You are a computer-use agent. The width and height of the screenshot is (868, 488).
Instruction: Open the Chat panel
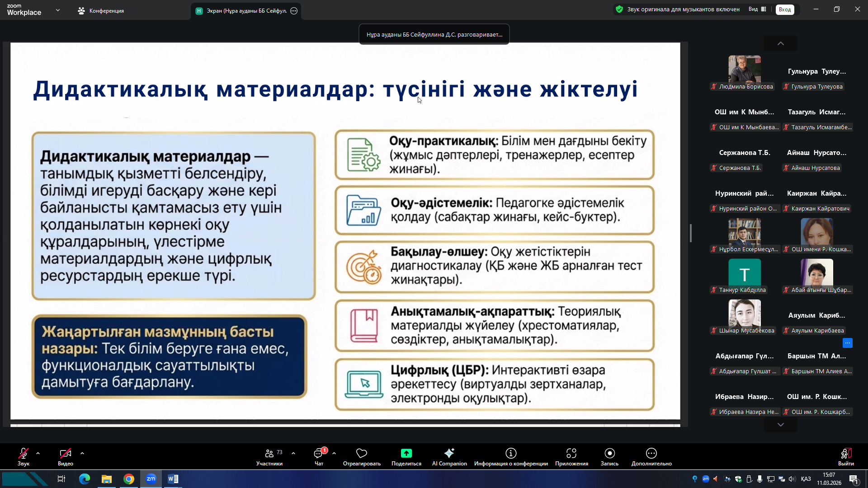click(319, 456)
